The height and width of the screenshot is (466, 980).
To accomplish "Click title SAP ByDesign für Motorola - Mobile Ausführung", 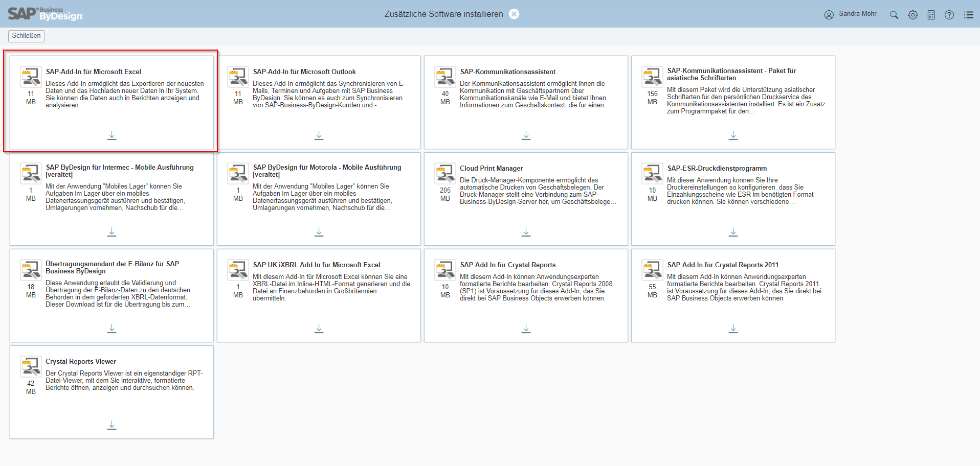I will [327, 171].
